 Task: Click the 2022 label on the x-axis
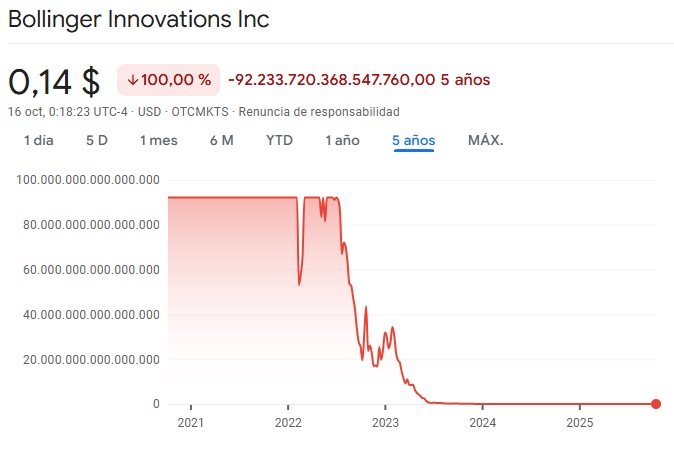(x=287, y=423)
